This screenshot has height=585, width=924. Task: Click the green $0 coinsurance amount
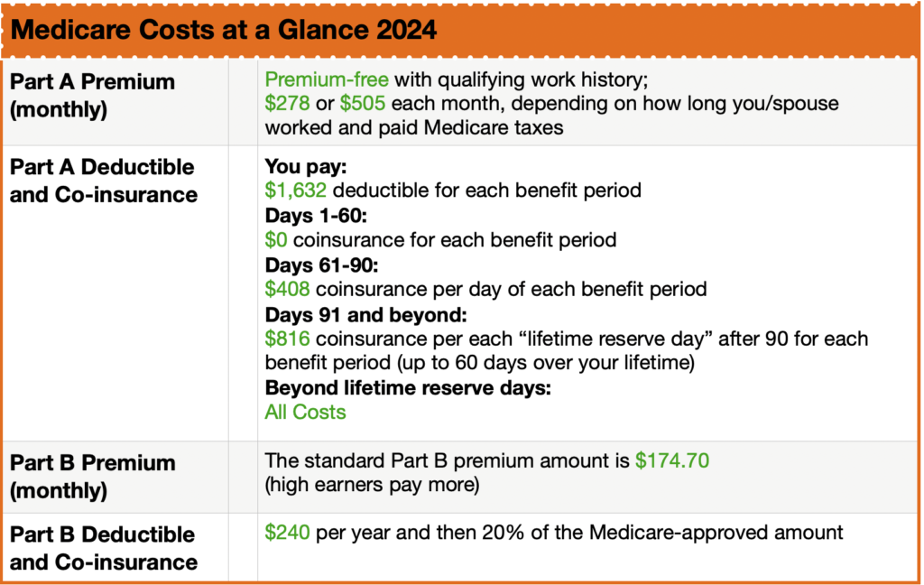click(x=276, y=240)
